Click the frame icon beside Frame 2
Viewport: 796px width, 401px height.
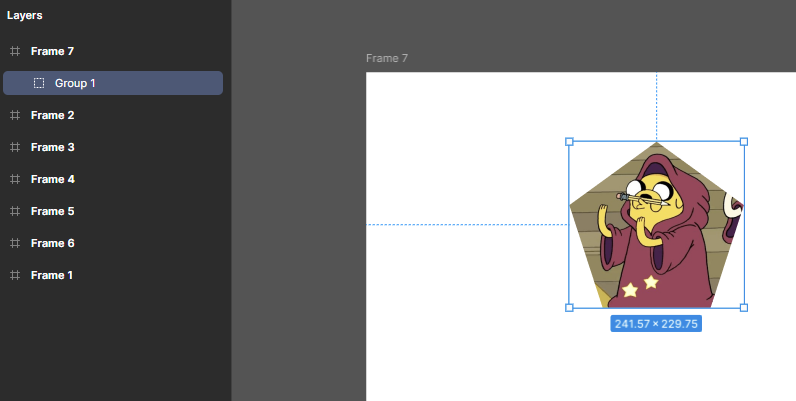pyautogui.click(x=15, y=115)
